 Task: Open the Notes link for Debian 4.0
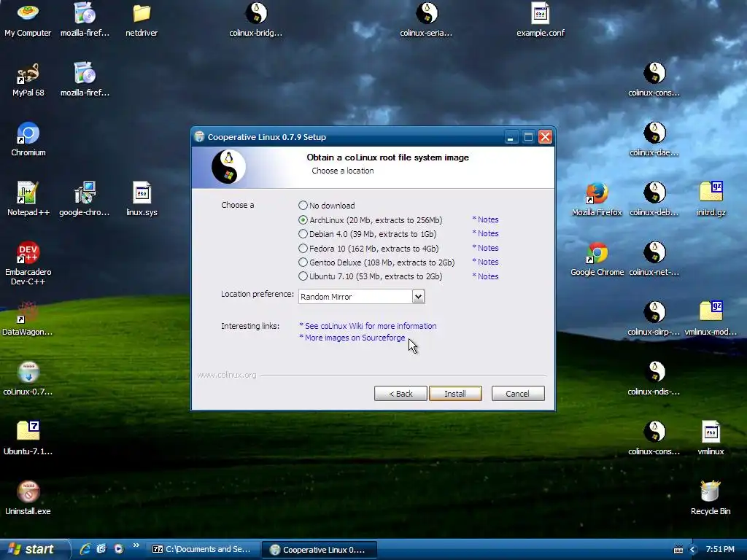[485, 233]
